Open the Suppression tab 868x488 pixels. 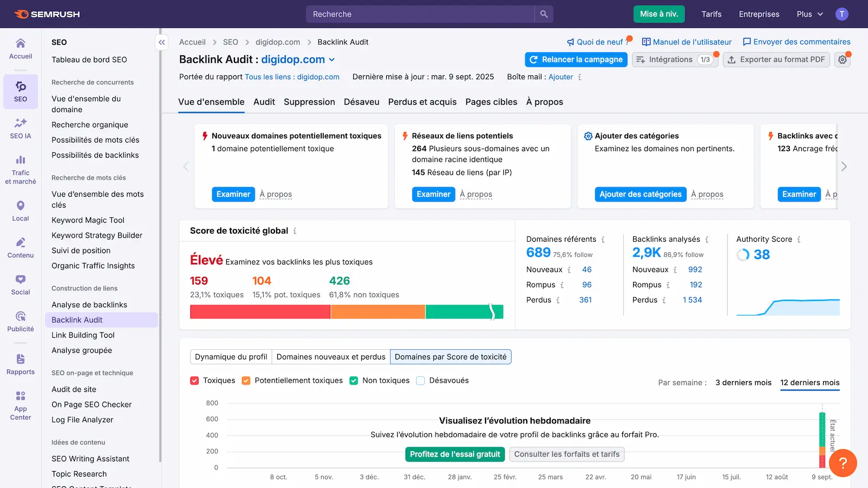pyautogui.click(x=309, y=102)
